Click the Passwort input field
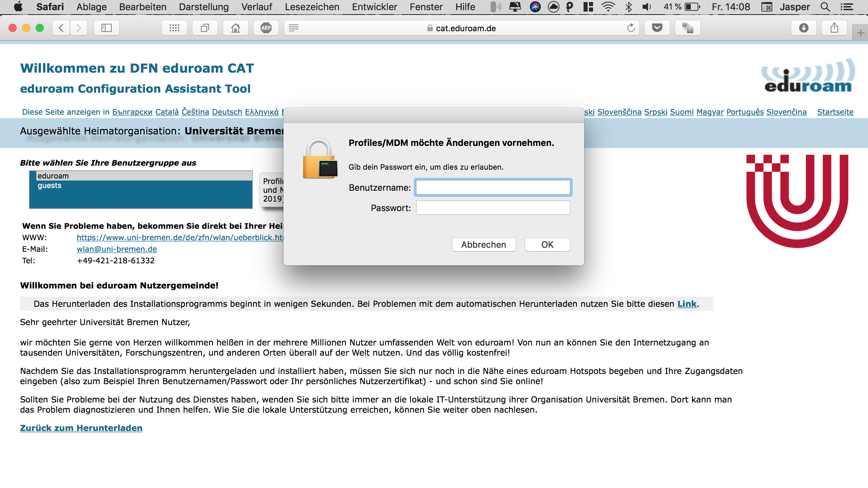 coord(493,208)
